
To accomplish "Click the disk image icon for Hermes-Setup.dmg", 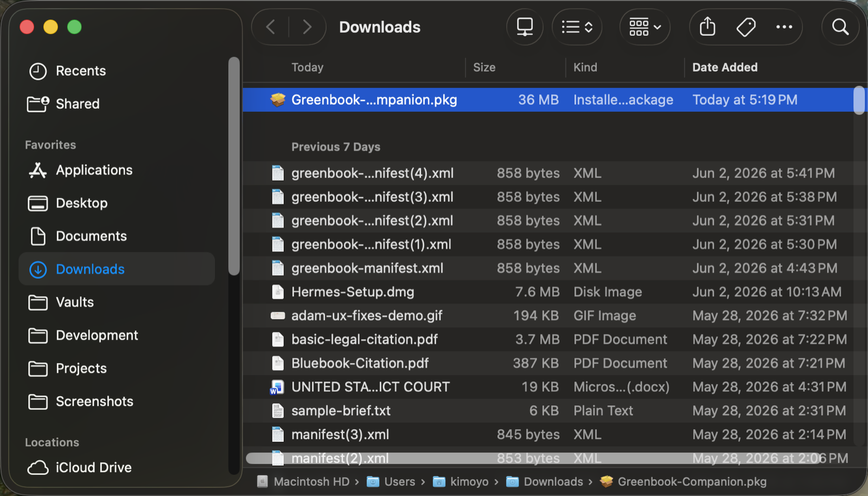I will [x=278, y=292].
